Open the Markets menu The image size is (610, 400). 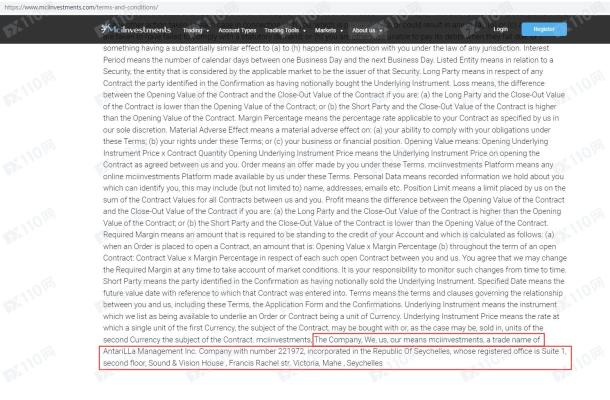325,30
